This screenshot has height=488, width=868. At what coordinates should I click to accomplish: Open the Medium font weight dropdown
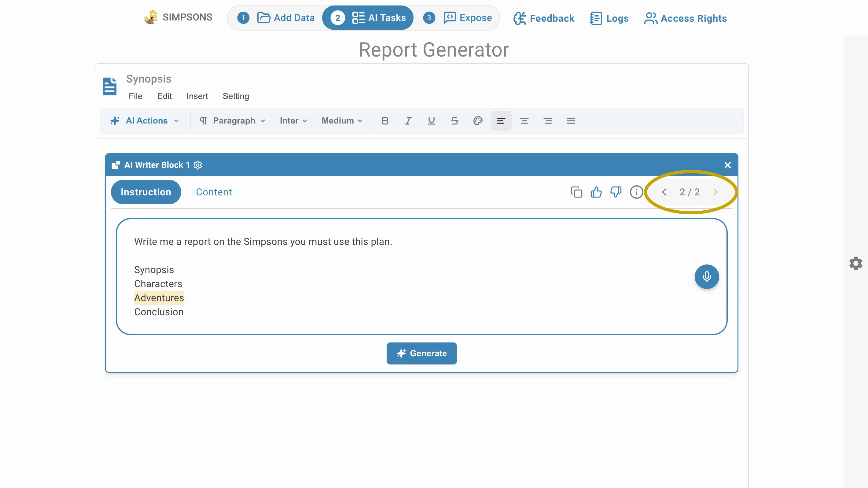(342, 121)
